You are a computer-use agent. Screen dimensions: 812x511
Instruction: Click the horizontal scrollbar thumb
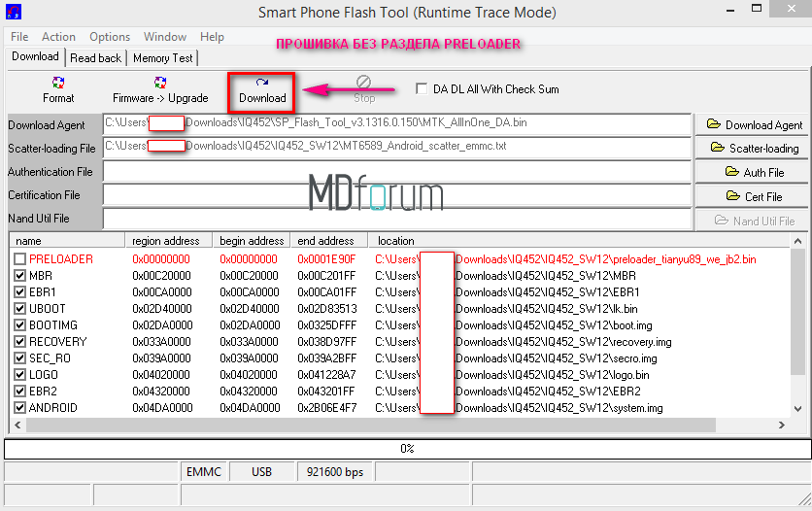click(371, 426)
